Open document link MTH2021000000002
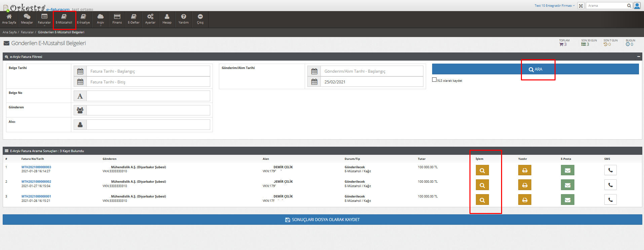This screenshot has width=644, height=250. point(36,182)
